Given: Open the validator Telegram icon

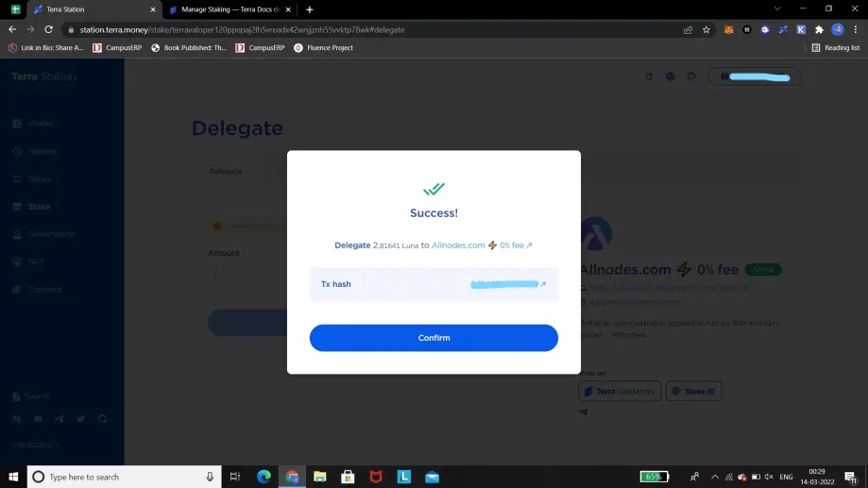Looking at the screenshot, I should 584,412.
